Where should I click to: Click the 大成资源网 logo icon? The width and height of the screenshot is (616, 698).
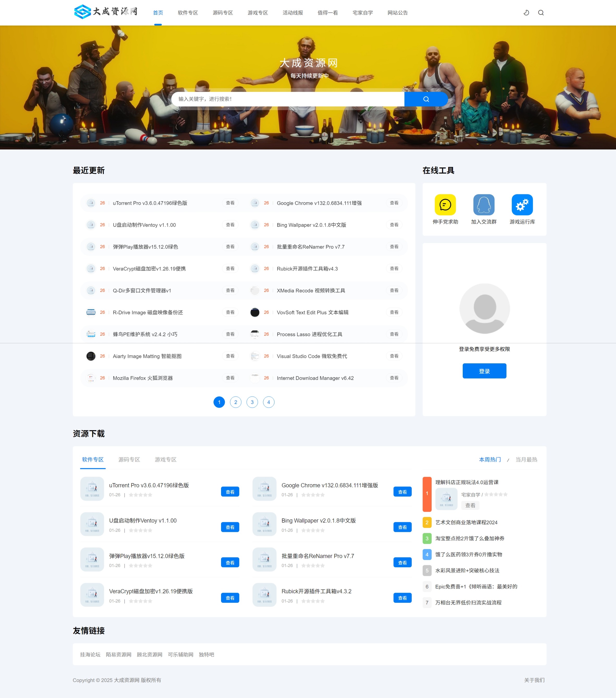[80, 12]
